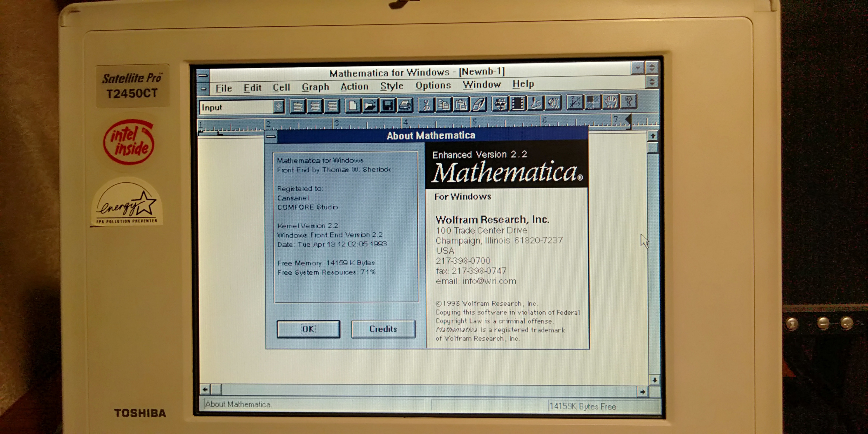Viewport: 868px width, 434px height.
Task: Open the About Mathematica dialog control menu box
Action: coord(271,137)
